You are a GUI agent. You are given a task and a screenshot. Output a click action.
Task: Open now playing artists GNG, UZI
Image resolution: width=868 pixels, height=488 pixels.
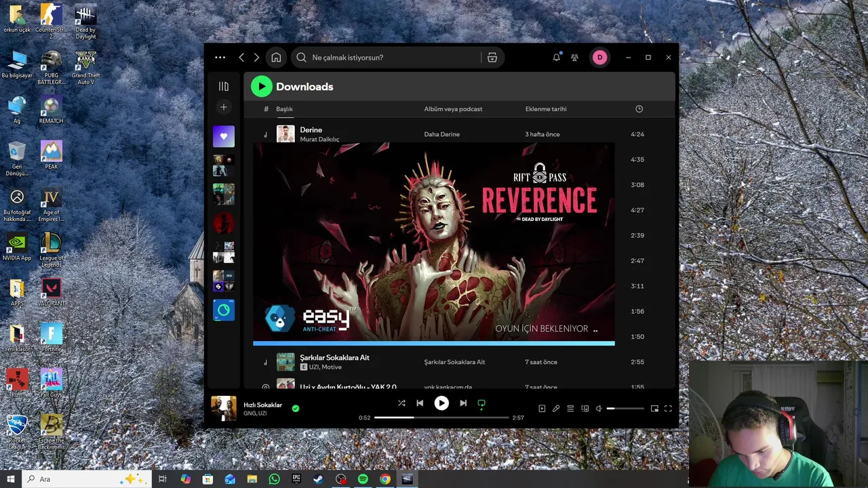point(255,413)
